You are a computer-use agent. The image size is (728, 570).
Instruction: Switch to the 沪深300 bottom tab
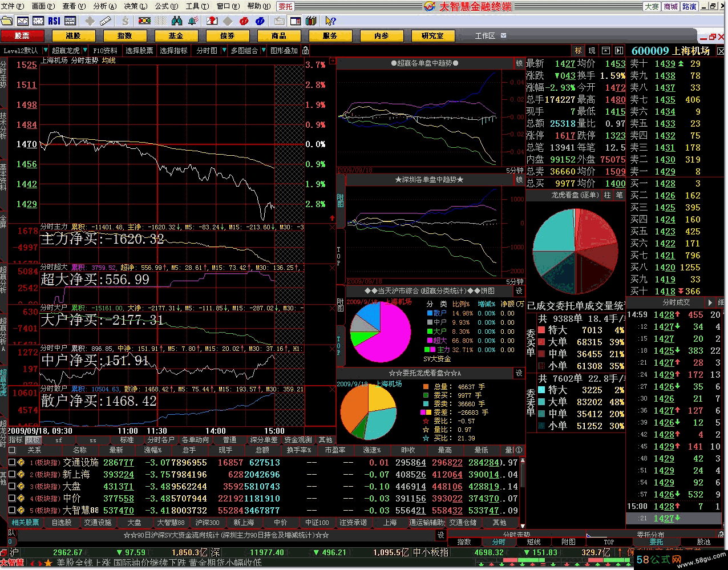(207, 523)
